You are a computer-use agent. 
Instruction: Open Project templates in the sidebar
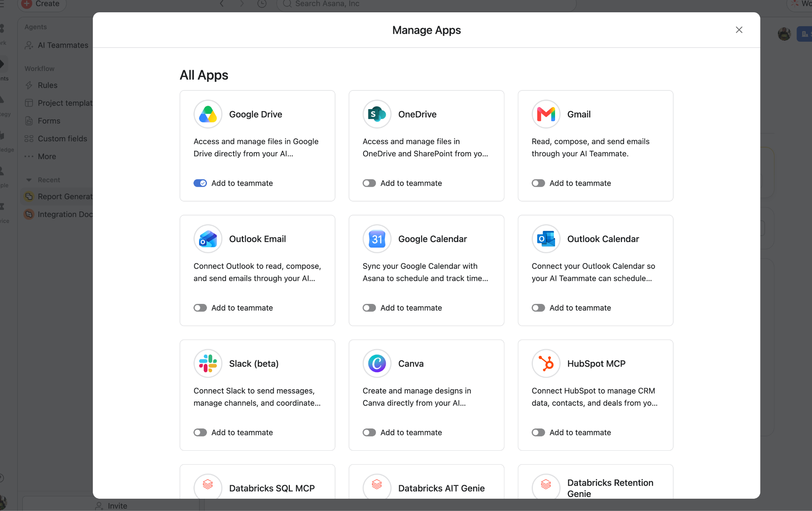(x=57, y=103)
